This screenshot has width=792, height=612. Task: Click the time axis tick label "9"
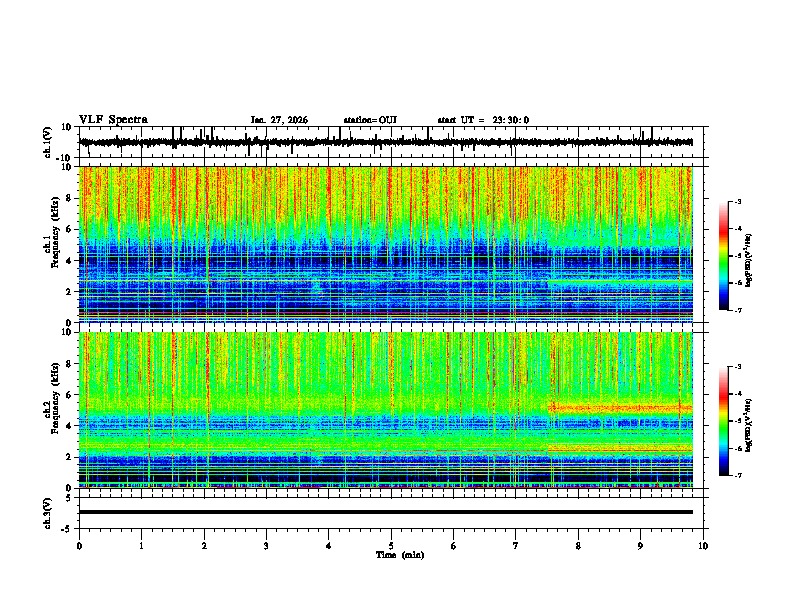pyautogui.click(x=640, y=546)
